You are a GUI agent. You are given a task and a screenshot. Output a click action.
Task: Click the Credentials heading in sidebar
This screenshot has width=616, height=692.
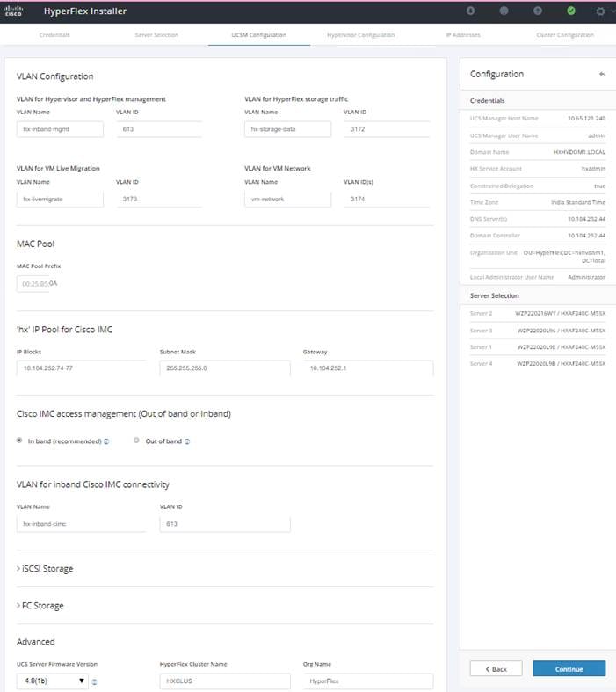[487, 100]
